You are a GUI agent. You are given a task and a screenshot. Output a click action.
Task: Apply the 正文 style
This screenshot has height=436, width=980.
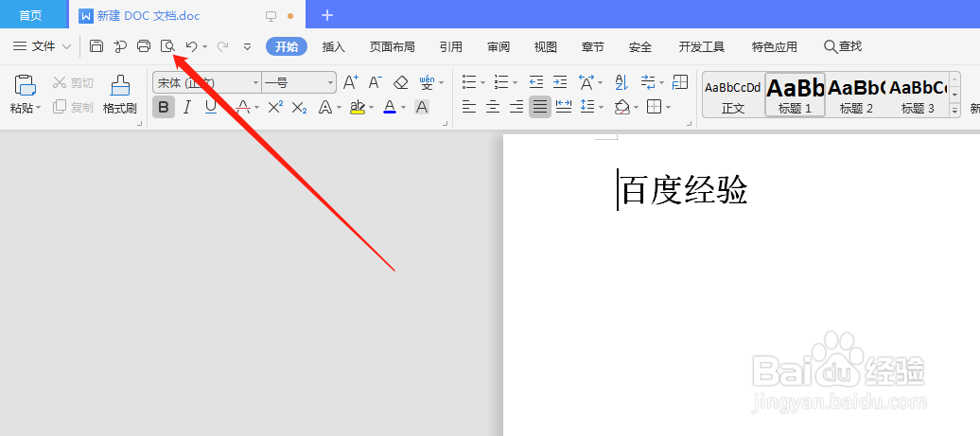point(733,95)
